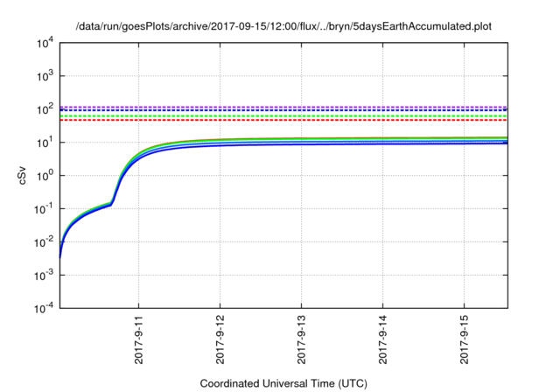
Task: Click the 2017-9-15 date tick label
Action: [x=464, y=339]
